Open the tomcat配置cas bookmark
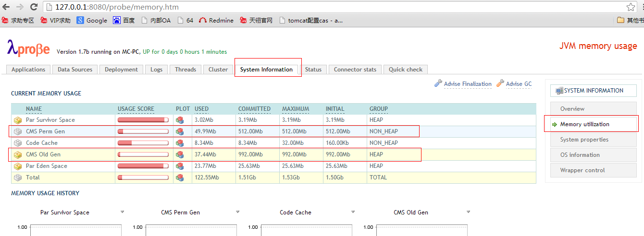This screenshot has height=236, width=644. point(311,20)
